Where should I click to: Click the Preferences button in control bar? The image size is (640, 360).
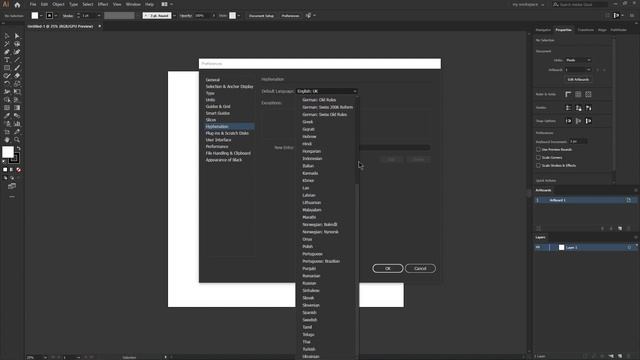coord(290,16)
